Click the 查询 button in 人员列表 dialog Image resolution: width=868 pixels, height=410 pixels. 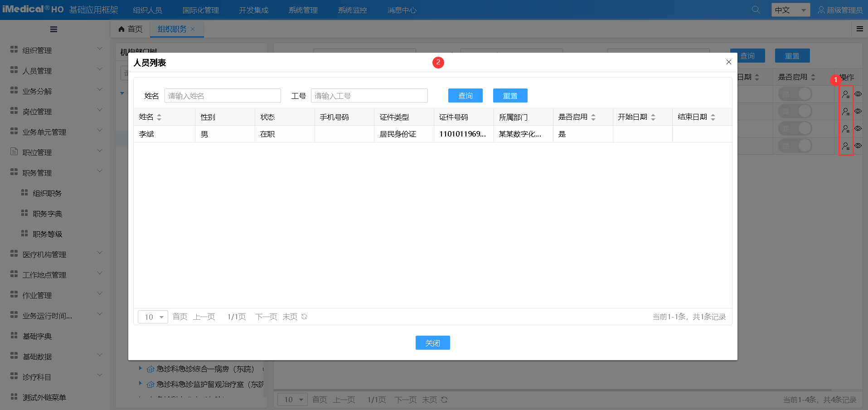pyautogui.click(x=465, y=96)
